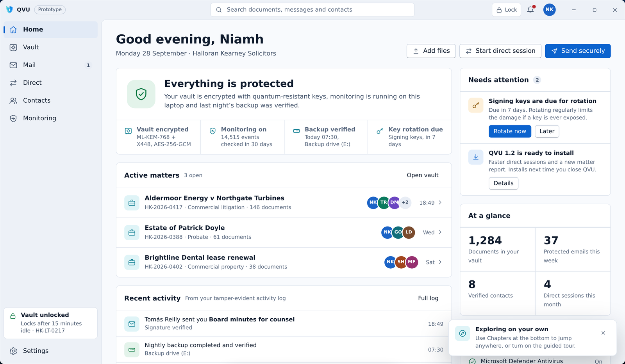Click the Backup verified drive icon
This screenshot has height=364, width=625.
(296, 131)
